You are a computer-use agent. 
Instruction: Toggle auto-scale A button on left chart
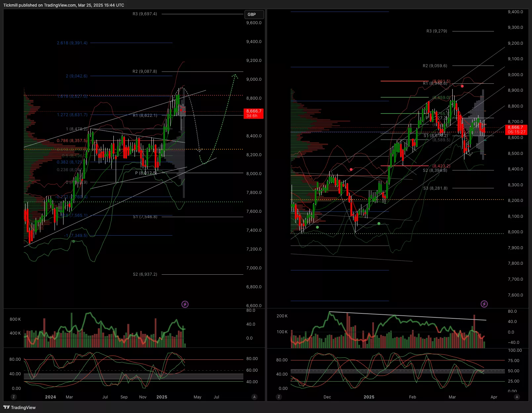point(254,397)
